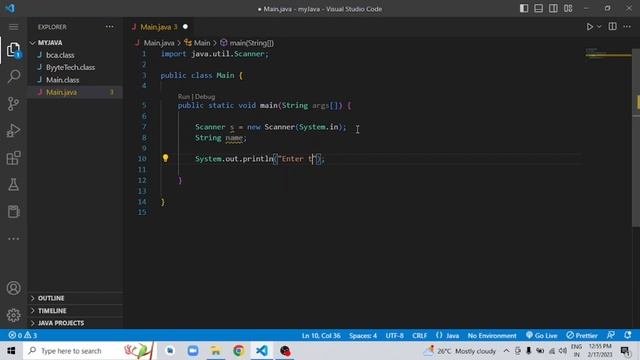640x360 pixels.
Task: Split the editor to the right
Action: point(613,27)
